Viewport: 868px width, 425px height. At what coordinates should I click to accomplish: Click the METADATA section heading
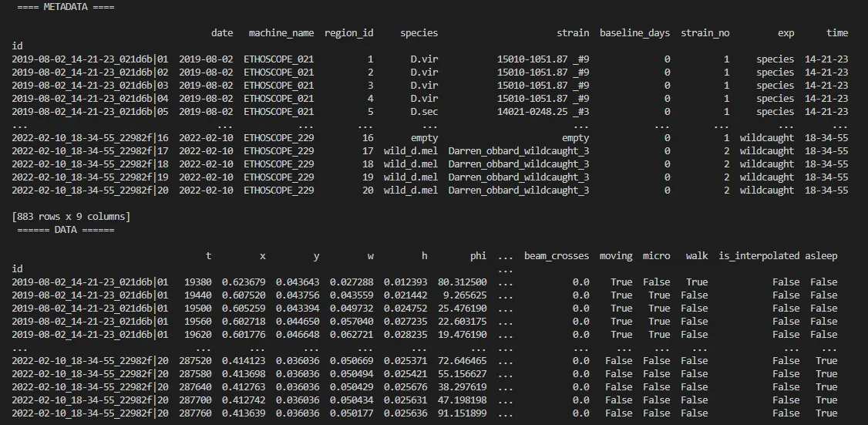tap(66, 7)
